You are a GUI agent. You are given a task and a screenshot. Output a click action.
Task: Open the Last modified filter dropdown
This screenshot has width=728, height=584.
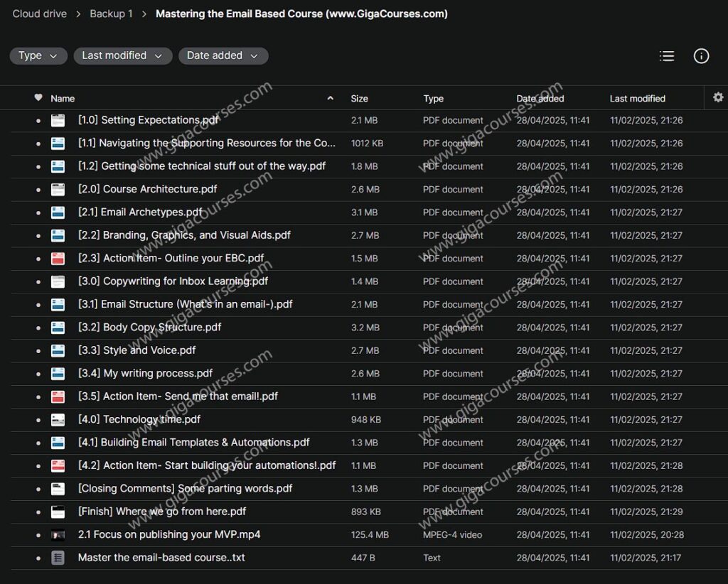pos(122,55)
